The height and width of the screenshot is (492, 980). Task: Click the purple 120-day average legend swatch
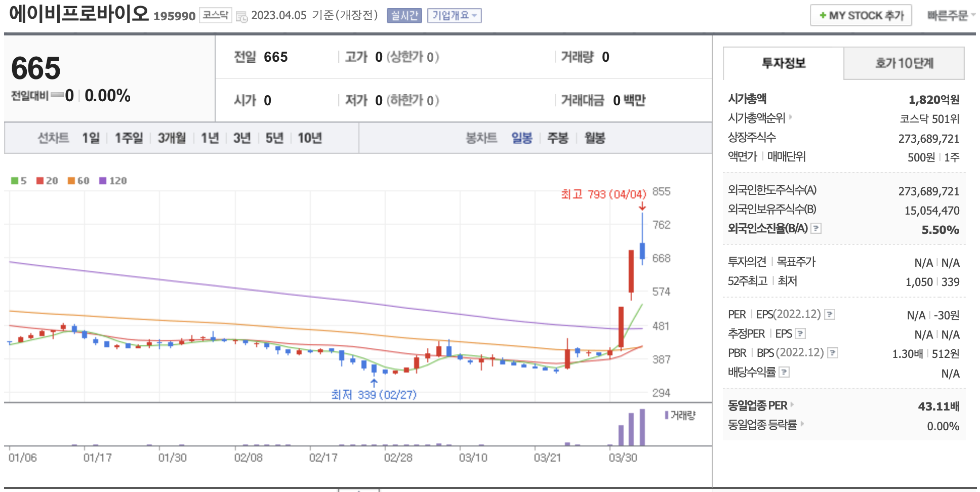[x=103, y=181]
